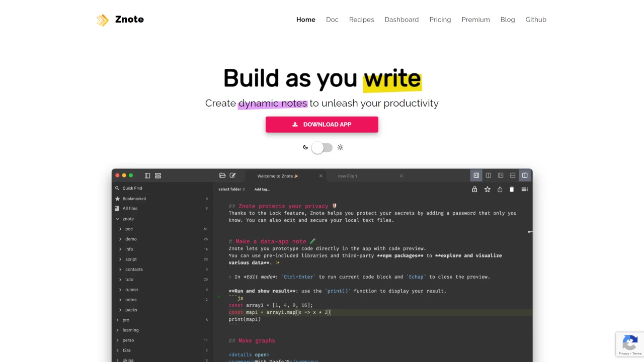Viewport: 644px width, 362px height.
Task: Click the new note pencil icon
Action: click(232, 175)
